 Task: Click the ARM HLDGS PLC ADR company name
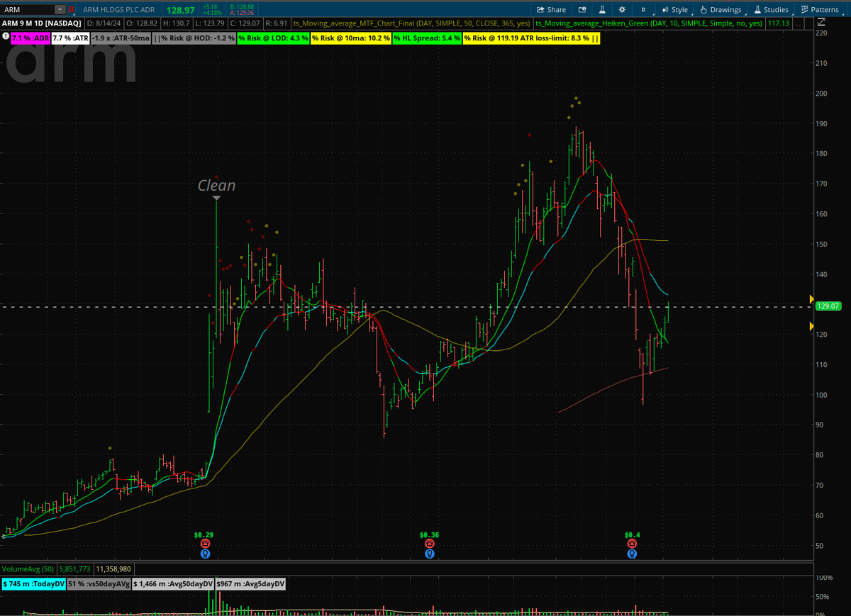[120, 9]
